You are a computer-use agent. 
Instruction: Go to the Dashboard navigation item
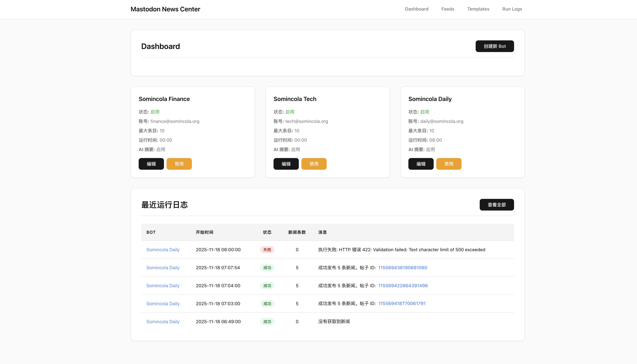[x=417, y=9]
